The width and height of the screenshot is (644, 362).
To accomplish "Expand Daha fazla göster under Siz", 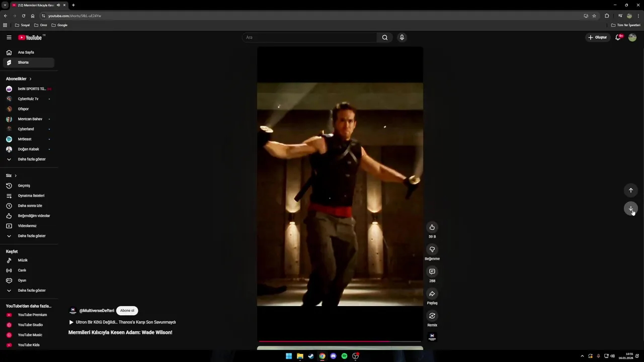I will tap(28, 236).
